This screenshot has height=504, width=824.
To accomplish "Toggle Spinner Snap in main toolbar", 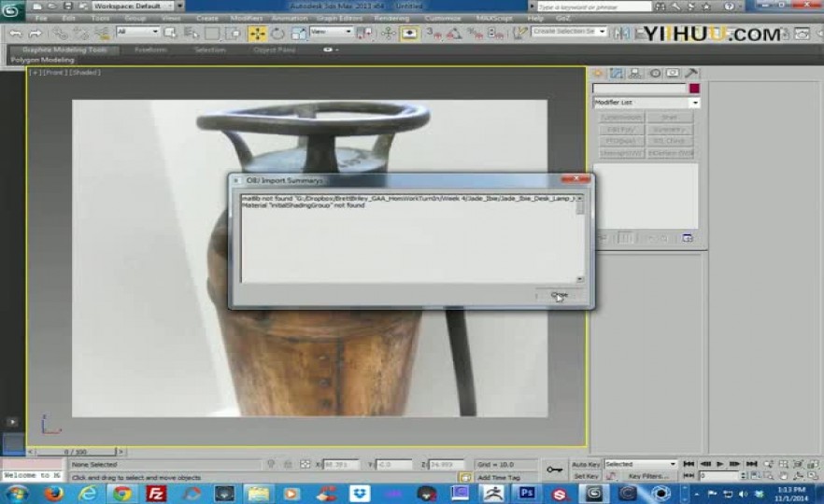I will (x=495, y=34).
